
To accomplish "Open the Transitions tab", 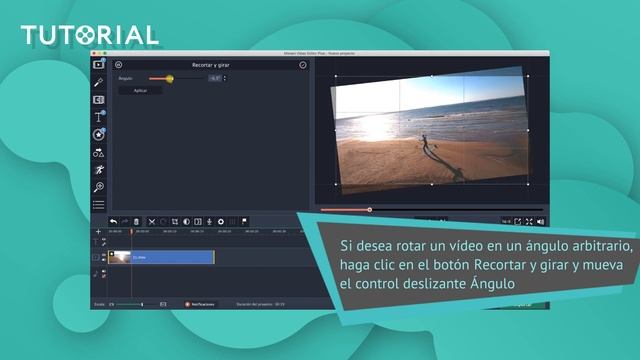I will pyautogui.click(x=98, y=100).
